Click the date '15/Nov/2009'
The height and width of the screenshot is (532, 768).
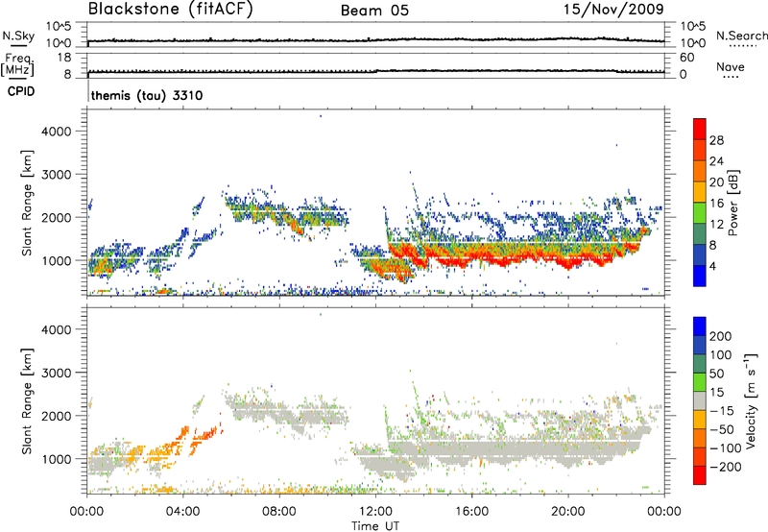(x=613, y=10)
